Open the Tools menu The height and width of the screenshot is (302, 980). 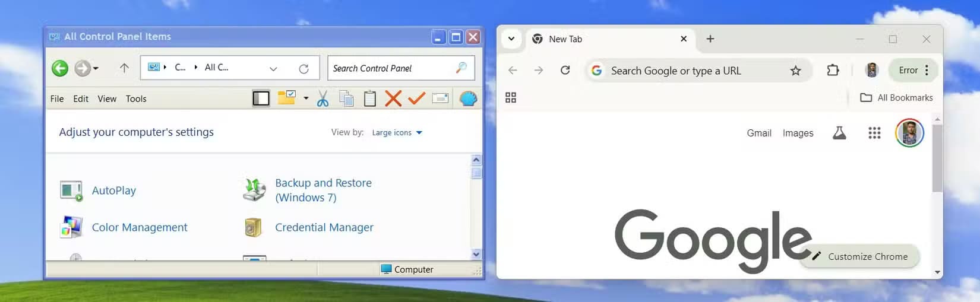pyautogui.click(x=136, y=98)
